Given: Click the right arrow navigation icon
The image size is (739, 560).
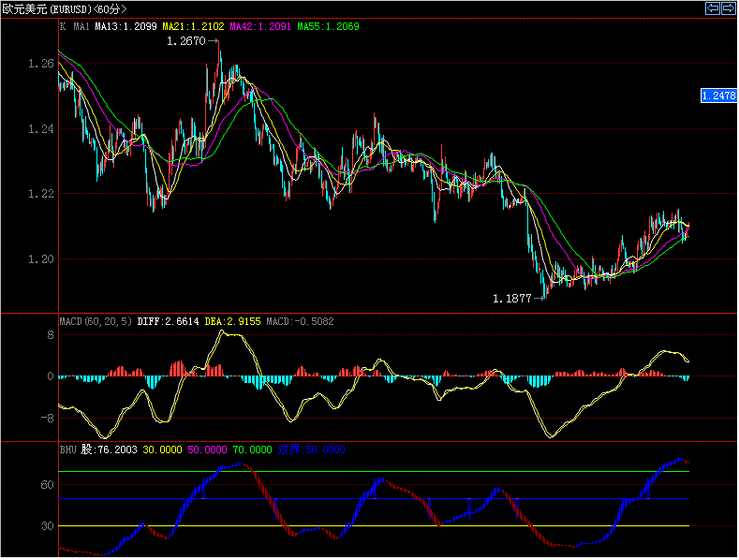Looking at the screenshot, I should point(727,8).
